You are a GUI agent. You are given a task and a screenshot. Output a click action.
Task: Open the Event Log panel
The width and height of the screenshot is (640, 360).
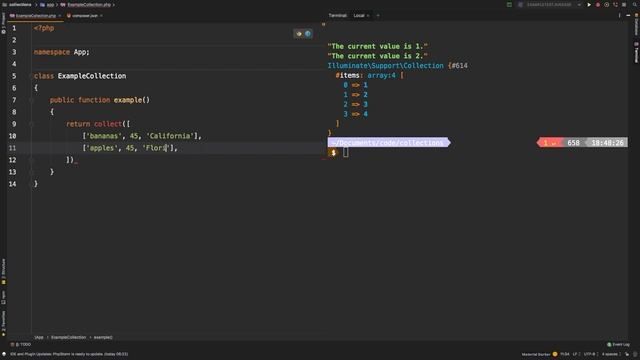[x=618, y=344]
